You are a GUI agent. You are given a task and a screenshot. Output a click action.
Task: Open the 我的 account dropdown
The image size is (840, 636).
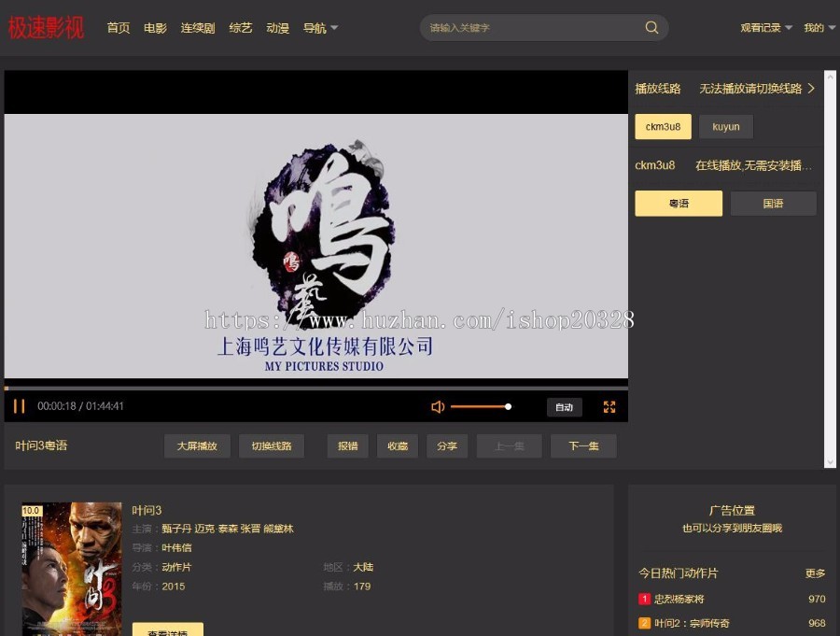click(819, 28)
